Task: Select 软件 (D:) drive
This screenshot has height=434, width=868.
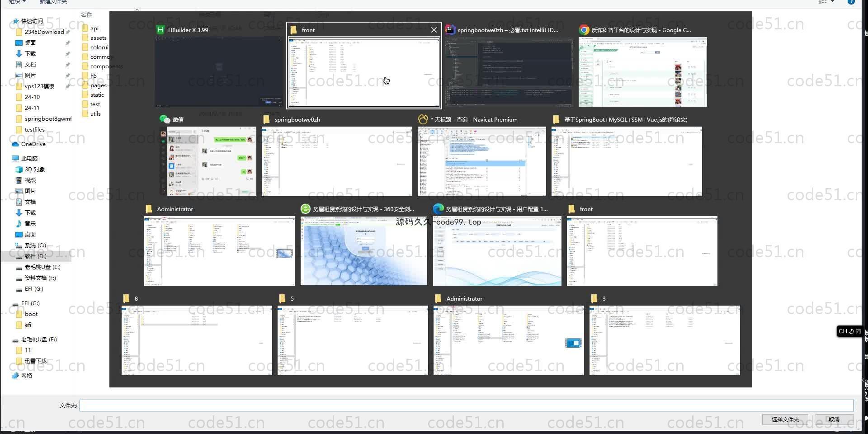Action: click(x=35, y=256)
